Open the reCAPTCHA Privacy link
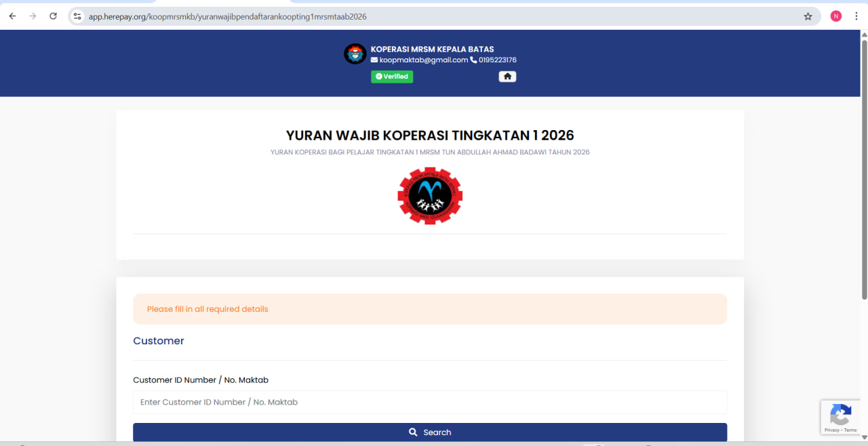Viewport: 868px width, 446px height. (831, 430)
